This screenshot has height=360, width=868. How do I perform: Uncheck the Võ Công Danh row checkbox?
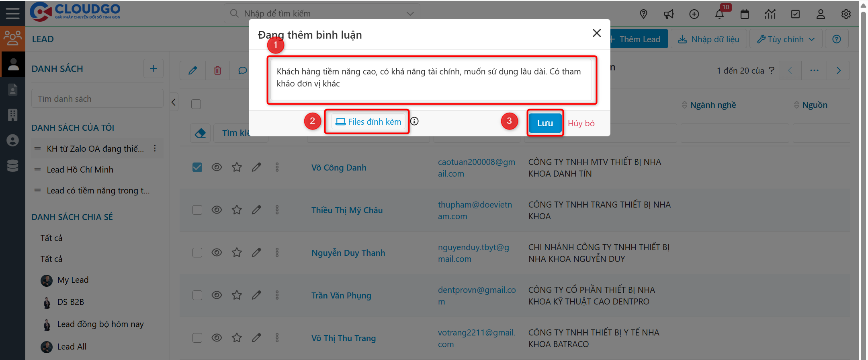(197, 167)
